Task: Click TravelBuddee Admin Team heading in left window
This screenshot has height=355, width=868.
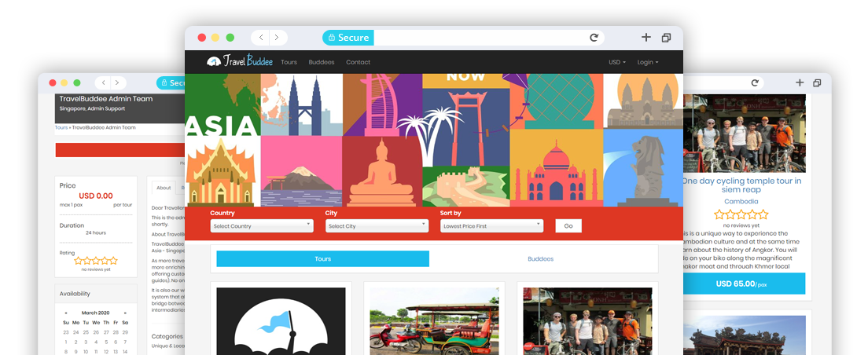Action: pos(106,99)
